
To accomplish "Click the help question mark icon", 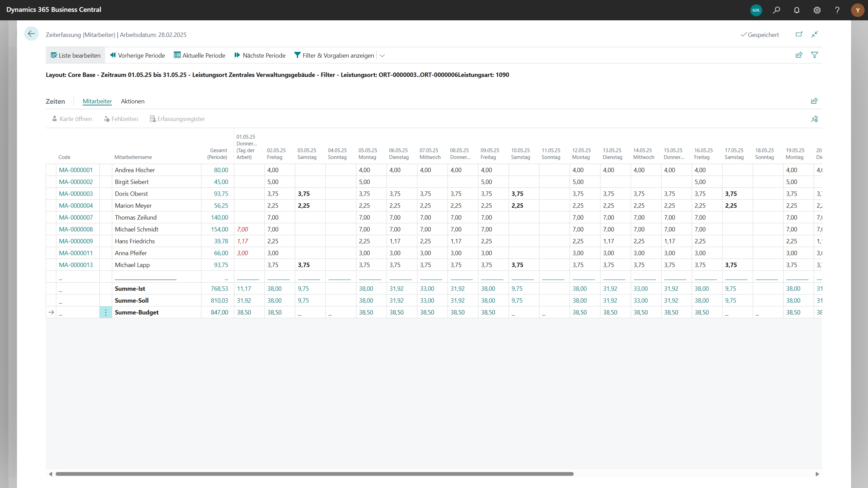I will 837,10.
